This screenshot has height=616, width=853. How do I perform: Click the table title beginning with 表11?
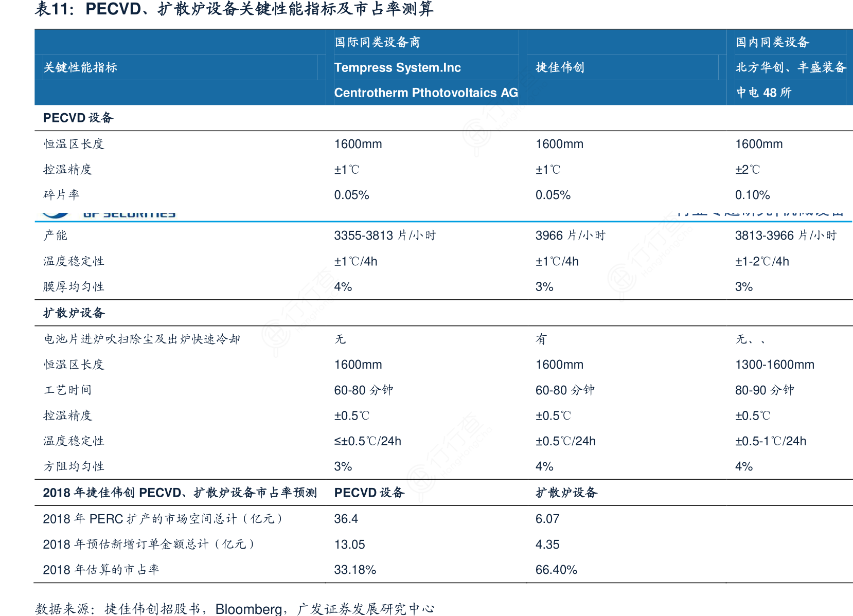click(x=234, y=9)
